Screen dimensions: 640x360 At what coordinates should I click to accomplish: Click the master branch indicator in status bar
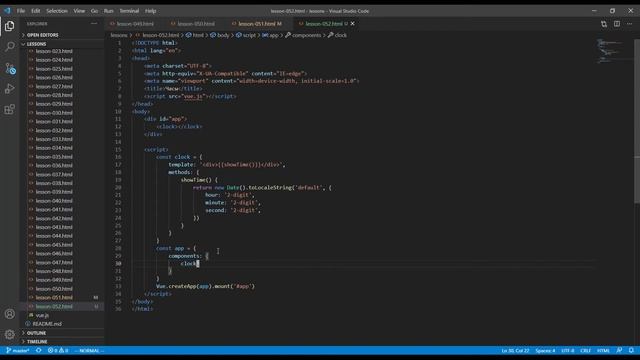(18, 351)
